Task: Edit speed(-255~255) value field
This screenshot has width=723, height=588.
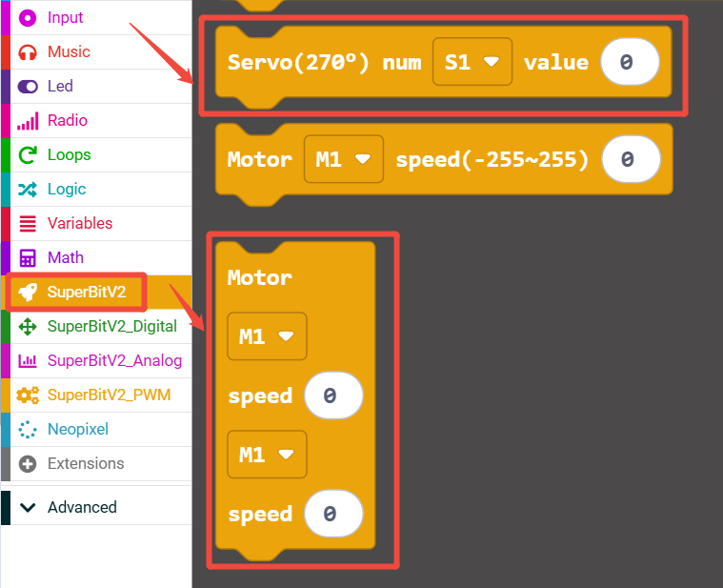Action: click(x=632, y=159)
